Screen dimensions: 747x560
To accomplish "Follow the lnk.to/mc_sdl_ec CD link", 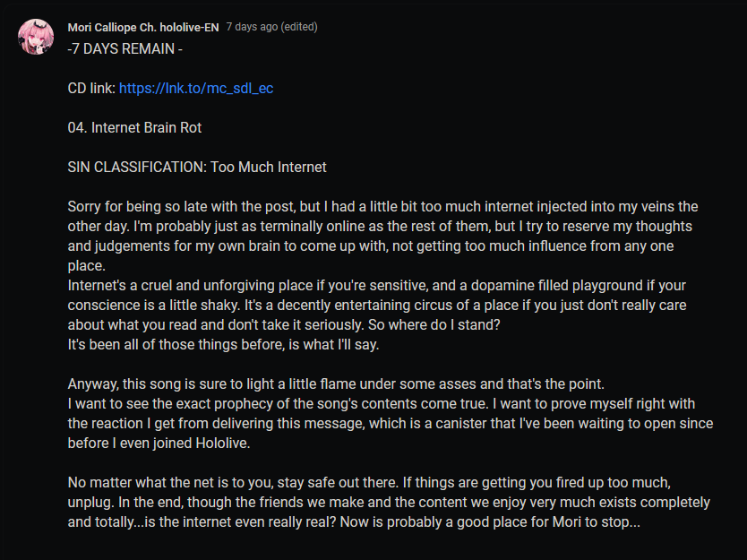I will coord(196,88).
